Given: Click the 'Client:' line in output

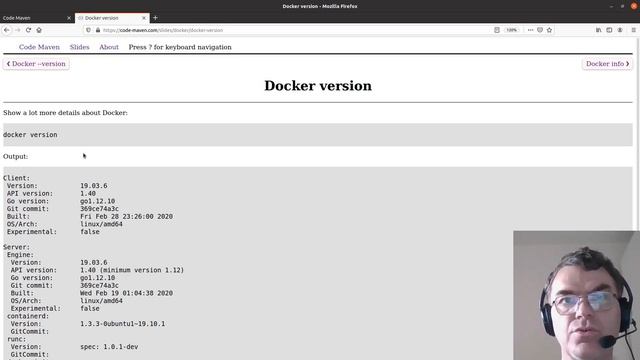Looking at the screenshot, I should pos(16,178).
